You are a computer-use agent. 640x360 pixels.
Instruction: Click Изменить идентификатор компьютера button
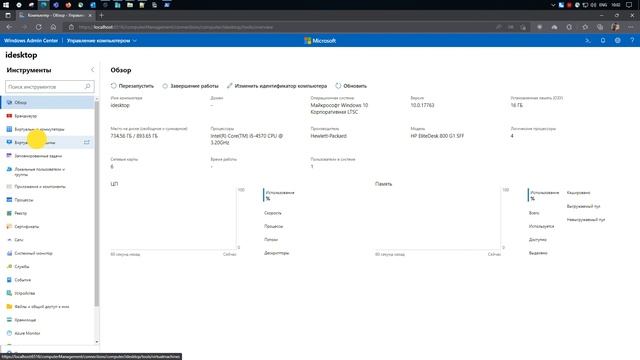point(277,86)
